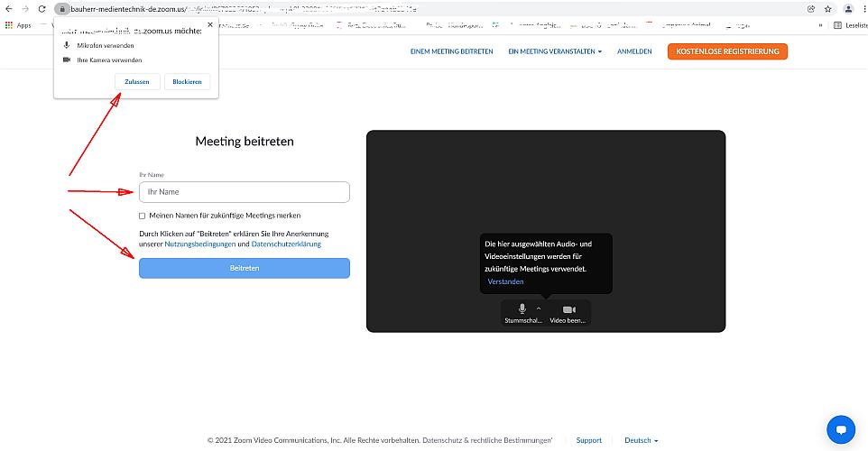Bookmark this page with the star icon

827,8
